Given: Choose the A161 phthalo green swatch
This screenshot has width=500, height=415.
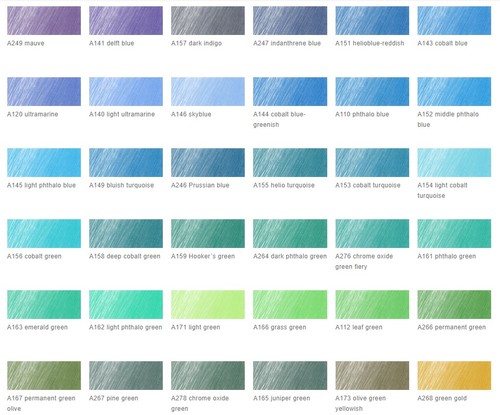Looking at the screenshot, I should tap(454, 233).
